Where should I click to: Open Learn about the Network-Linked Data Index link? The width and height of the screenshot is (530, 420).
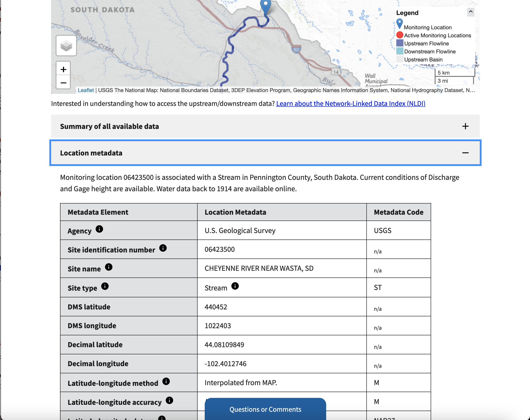click(351, 103)
